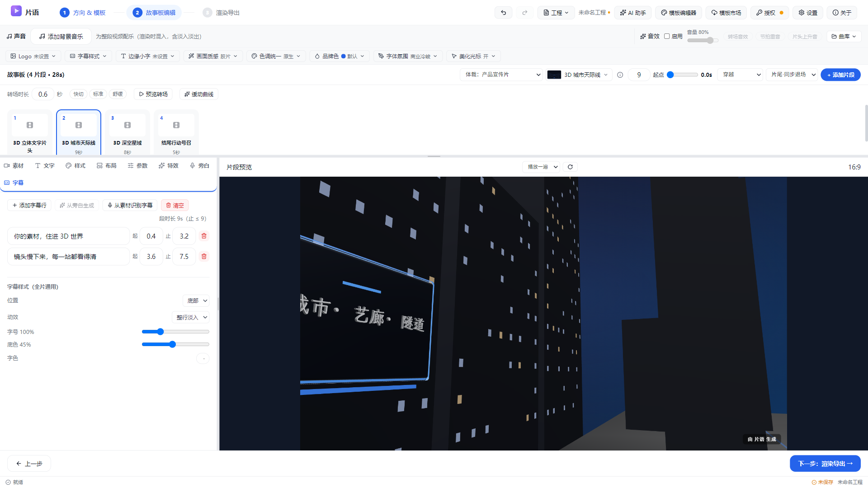The width and height of the screenshot is (868, 488).
Task: Click info icon beside 3D 城市天际线
Action: tap(620, 75)
